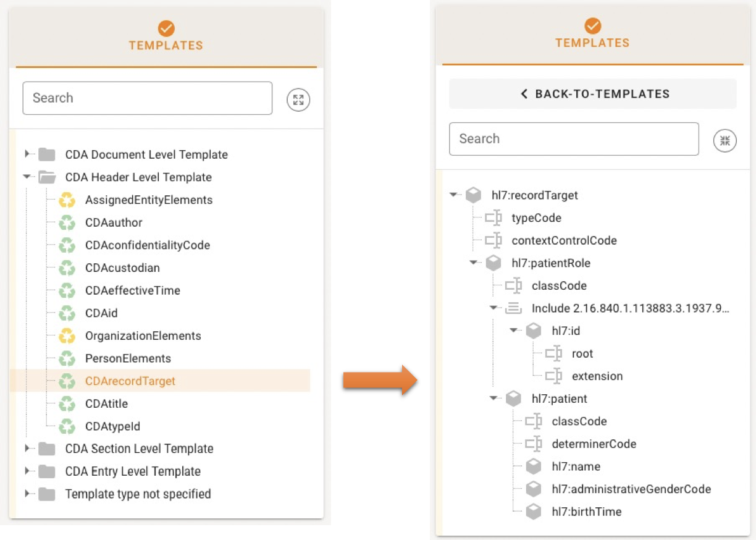This screenshot has width=756, height=540.
Task: Collapse the hl7:patientRole node
Action: (x=474, y=263)
